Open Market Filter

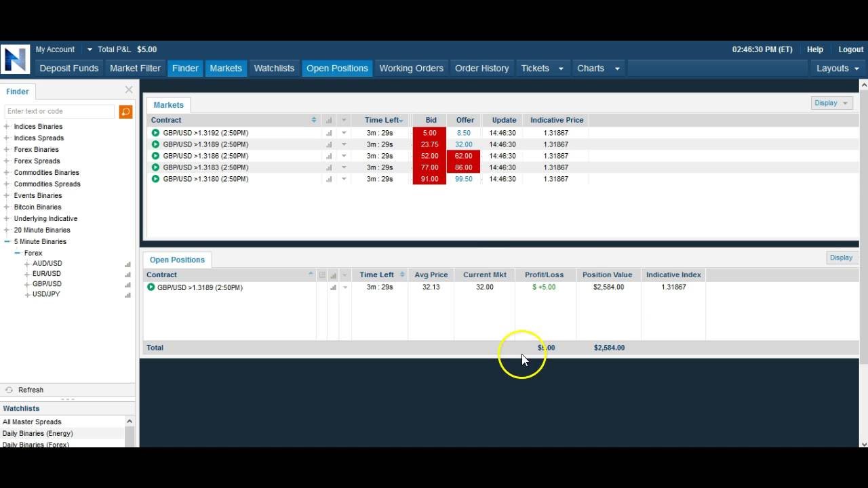[x=135, y=68]
